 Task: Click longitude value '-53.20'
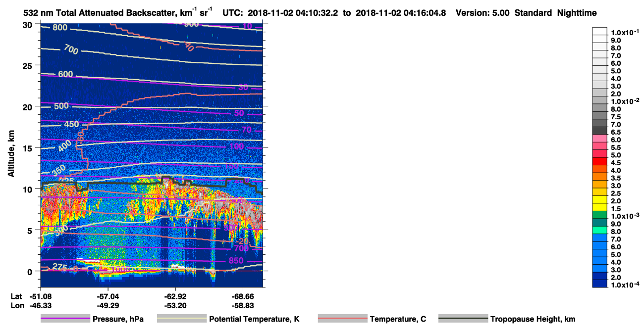(x=175, y=305)
